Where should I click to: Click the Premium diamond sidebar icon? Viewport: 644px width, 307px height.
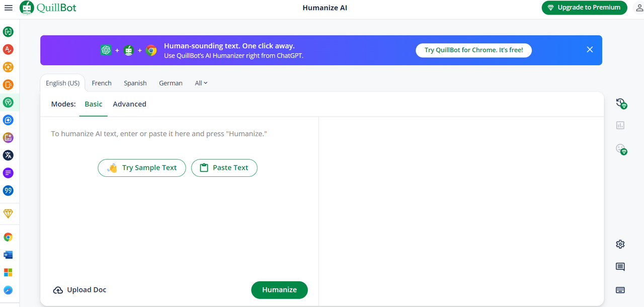pos(8,214)
